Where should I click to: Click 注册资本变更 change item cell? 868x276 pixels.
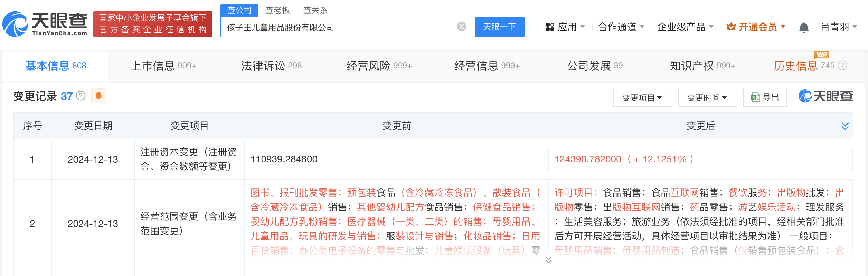point(189,159)
